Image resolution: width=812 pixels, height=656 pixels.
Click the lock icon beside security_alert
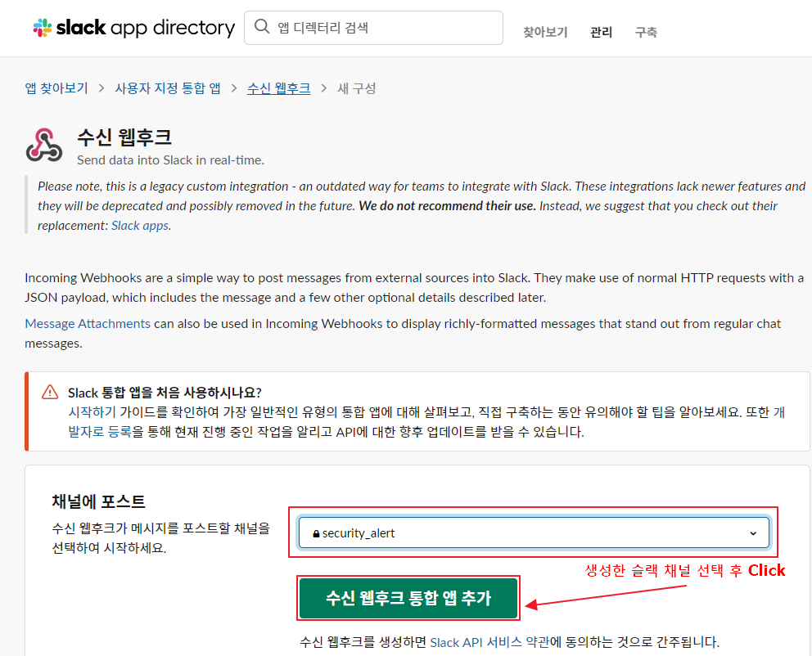[x=316, y=533]
